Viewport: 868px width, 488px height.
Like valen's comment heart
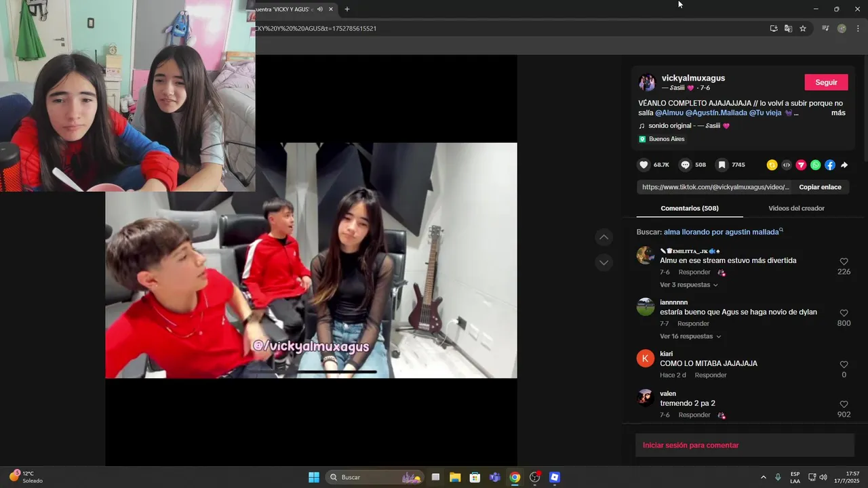click(x=844, y=405)
